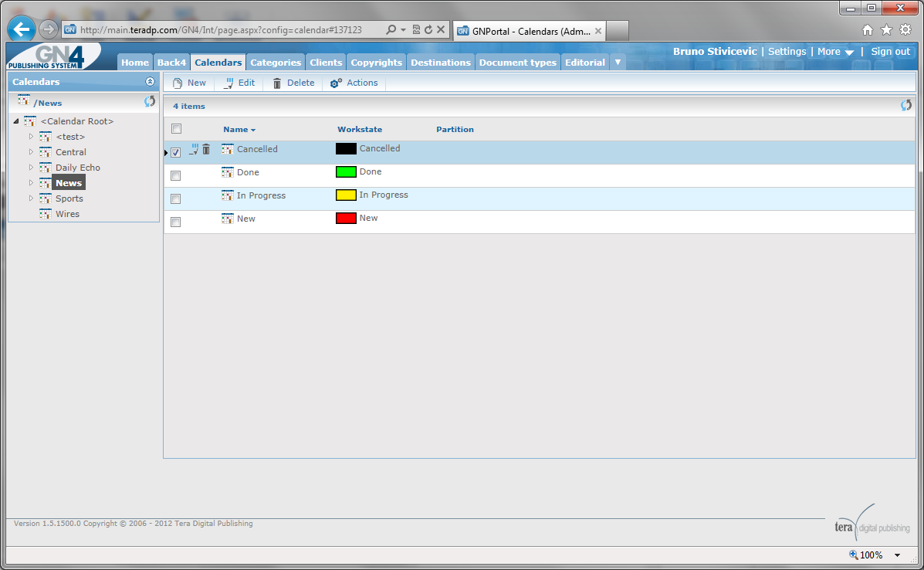Click the Edit toolbar button

click(239, 83)
